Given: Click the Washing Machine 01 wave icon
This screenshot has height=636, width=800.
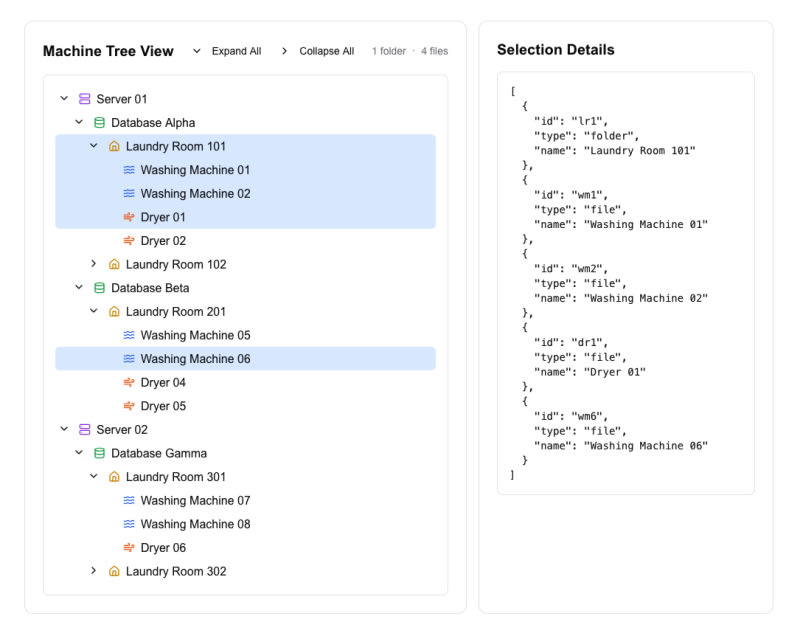Looking at the screenshot, I should [x=128, y=170].
